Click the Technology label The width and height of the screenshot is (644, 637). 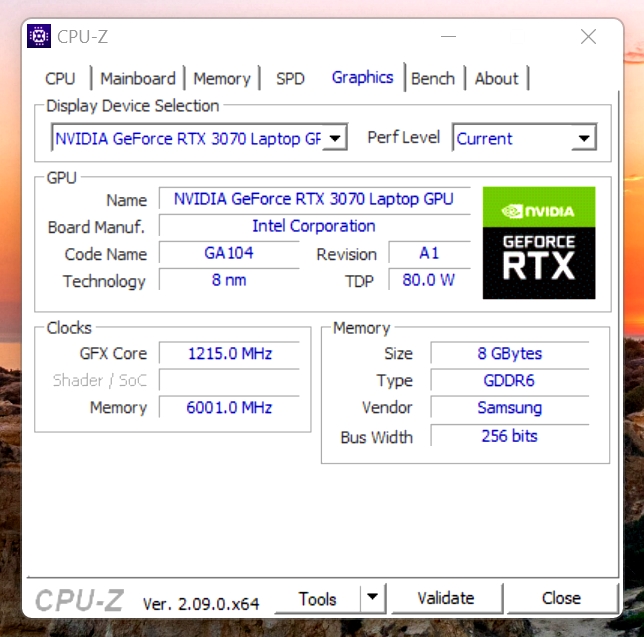[x=104, y=282]
